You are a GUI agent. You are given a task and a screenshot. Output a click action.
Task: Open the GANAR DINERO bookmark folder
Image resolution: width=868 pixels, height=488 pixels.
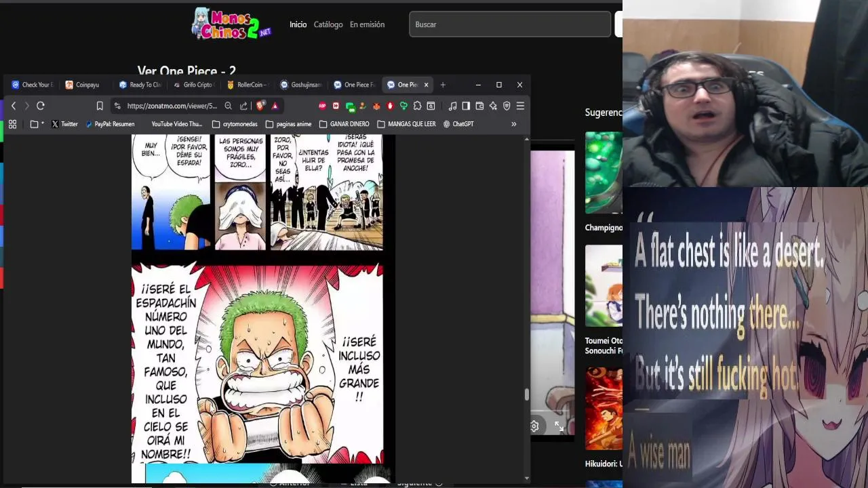tap(344, 124)
